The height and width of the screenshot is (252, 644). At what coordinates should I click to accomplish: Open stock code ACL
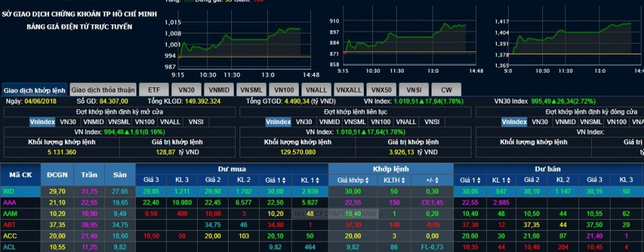9,247
